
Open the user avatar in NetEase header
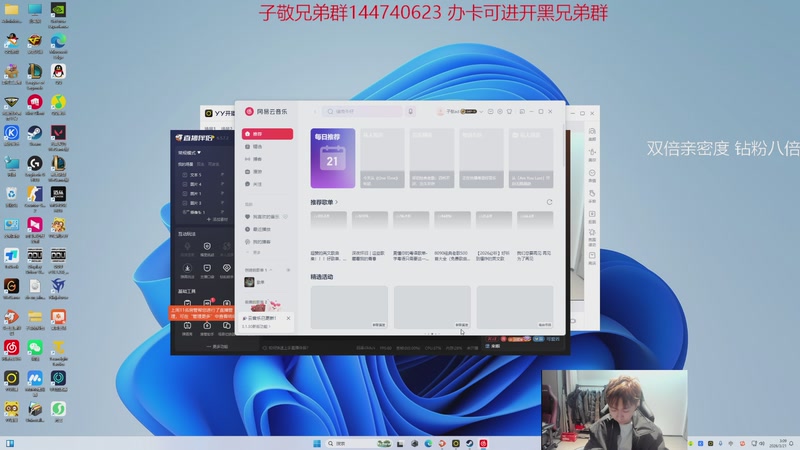(x=440, y=111)
